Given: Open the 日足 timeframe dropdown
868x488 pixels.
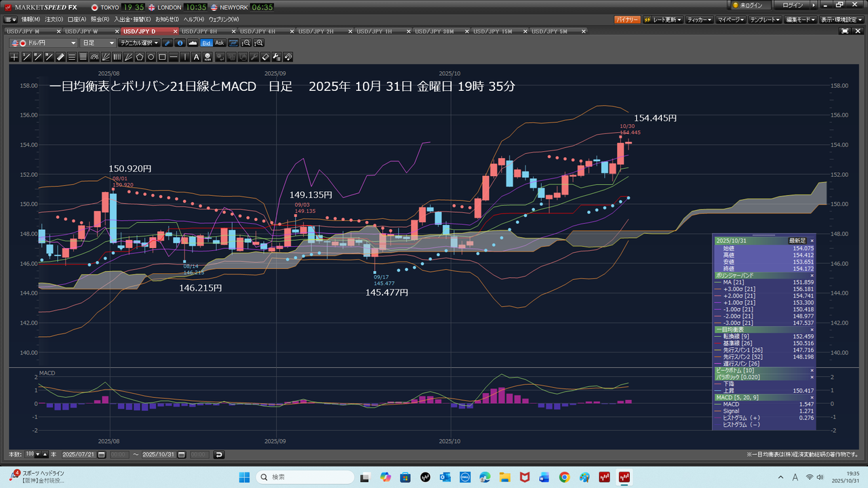Looking at the screenshot, I should point(98,43).
